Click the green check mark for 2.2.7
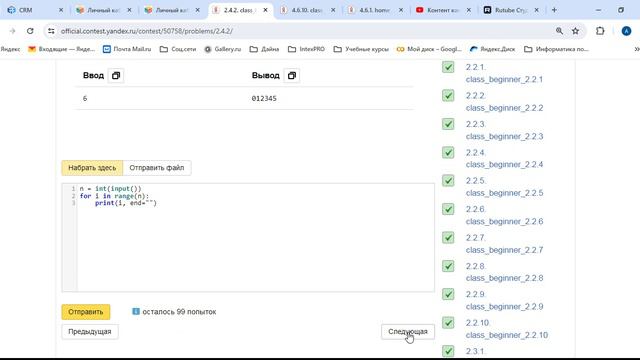This screenshot has width=640, height=360. click(x=448, y=238)
